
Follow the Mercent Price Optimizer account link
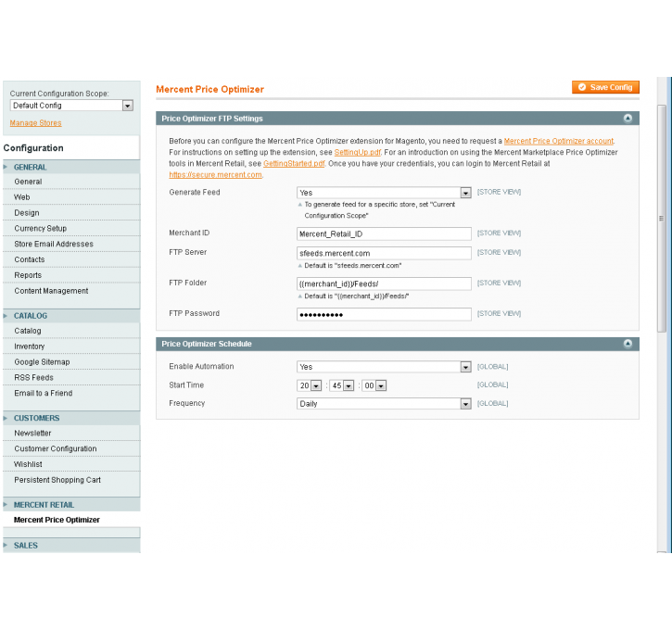pos(558,141)
